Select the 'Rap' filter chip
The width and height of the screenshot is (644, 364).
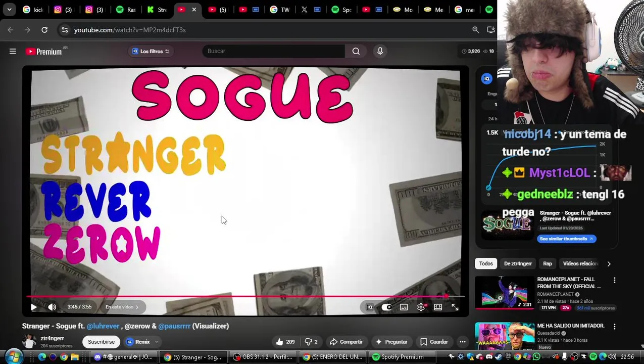coord(548,263)
